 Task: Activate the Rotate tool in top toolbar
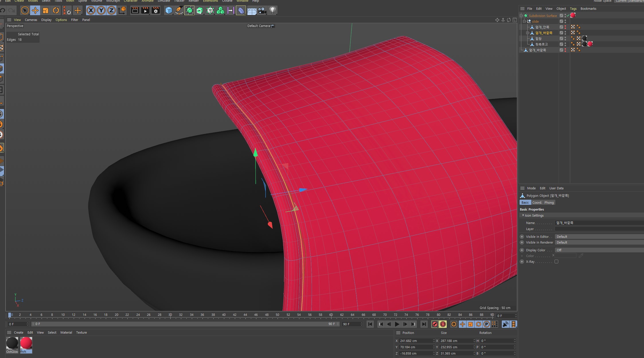click(56, 11)
